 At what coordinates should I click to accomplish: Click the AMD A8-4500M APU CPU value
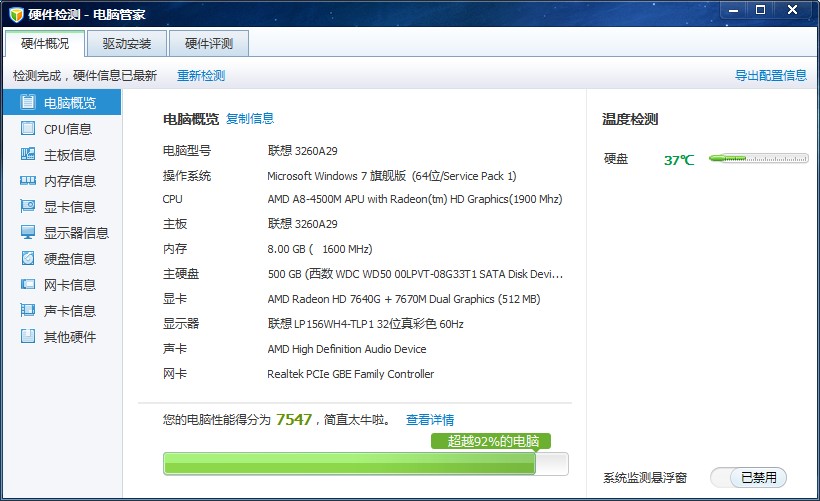[x=415, y=199]
